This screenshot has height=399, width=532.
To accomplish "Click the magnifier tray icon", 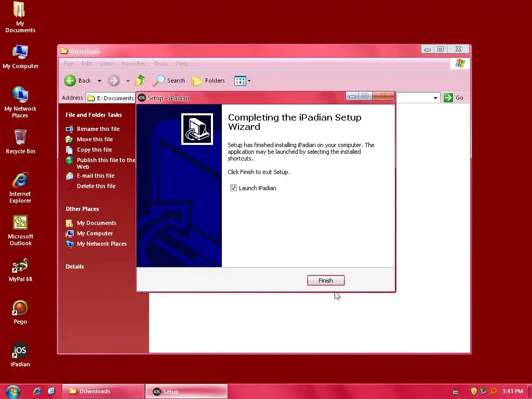I will click(494, 391).
